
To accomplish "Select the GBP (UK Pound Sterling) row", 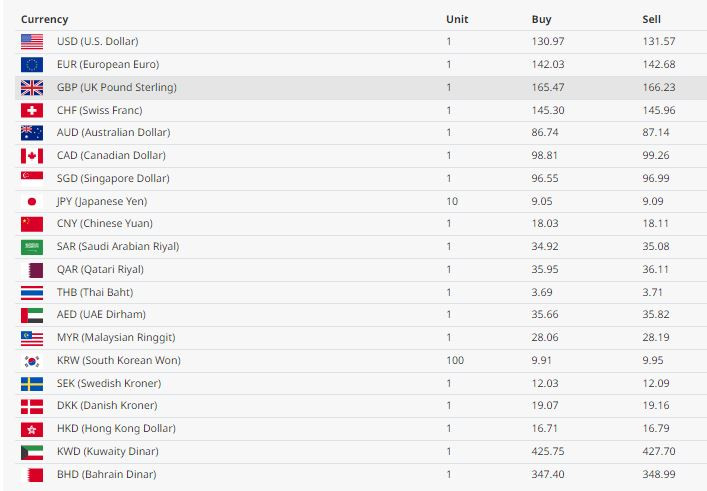I will (361, 87).
